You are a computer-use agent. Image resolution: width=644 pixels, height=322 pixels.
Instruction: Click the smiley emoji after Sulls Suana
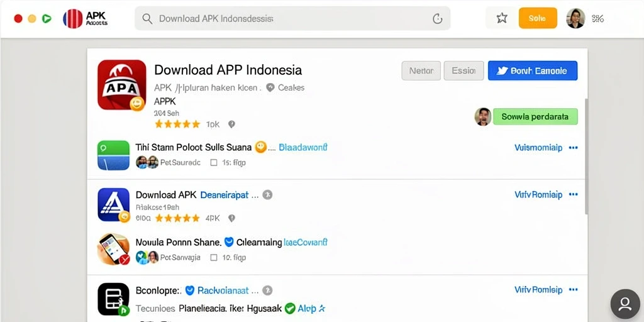coord(260,147)
